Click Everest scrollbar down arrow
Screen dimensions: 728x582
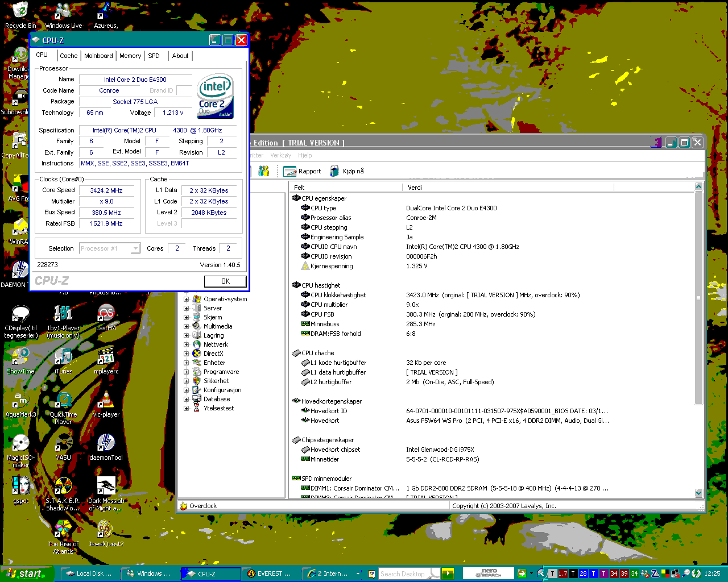tap(699, 493)
